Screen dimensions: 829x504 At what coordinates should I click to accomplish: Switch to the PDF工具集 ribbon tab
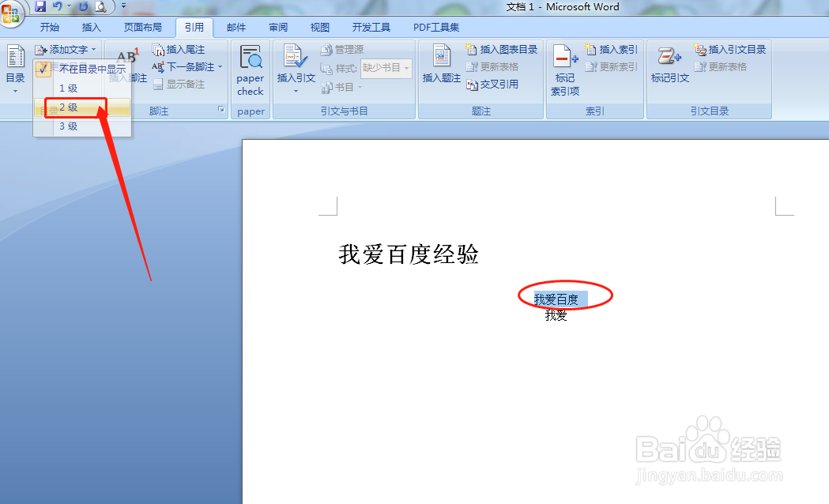coord(436,28)
